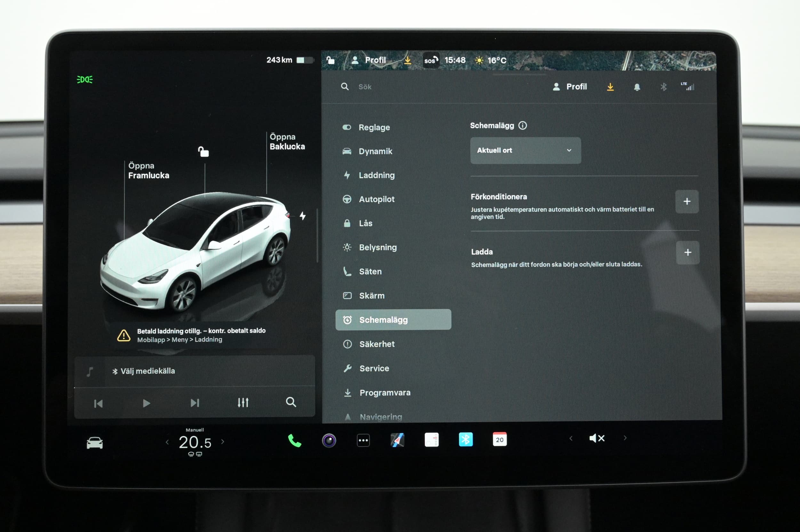
Task: Play media with the play button
Action: point(147,403)
